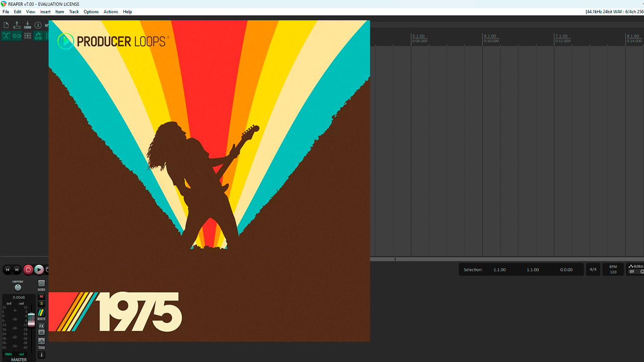Open the Track menu
Image resolution: width=644 pixels, height=362 pixels.
(x=74, y=12)
